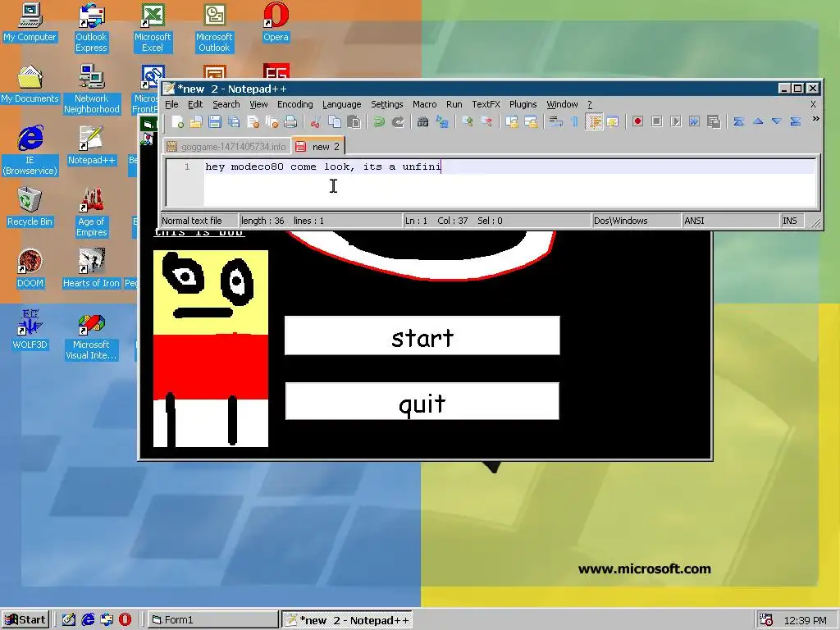Screen dimensions: 840x630
Task: Select the Opera desktop icon
Action: 276,22
